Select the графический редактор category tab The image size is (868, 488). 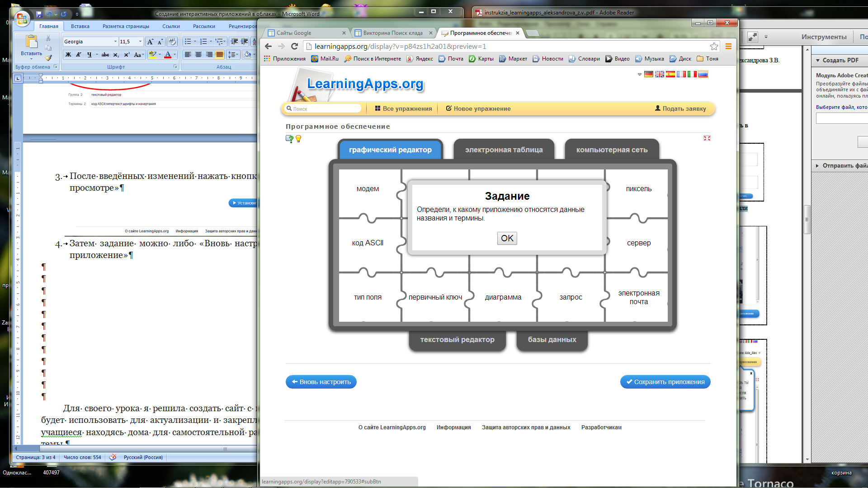pos(390,150)
